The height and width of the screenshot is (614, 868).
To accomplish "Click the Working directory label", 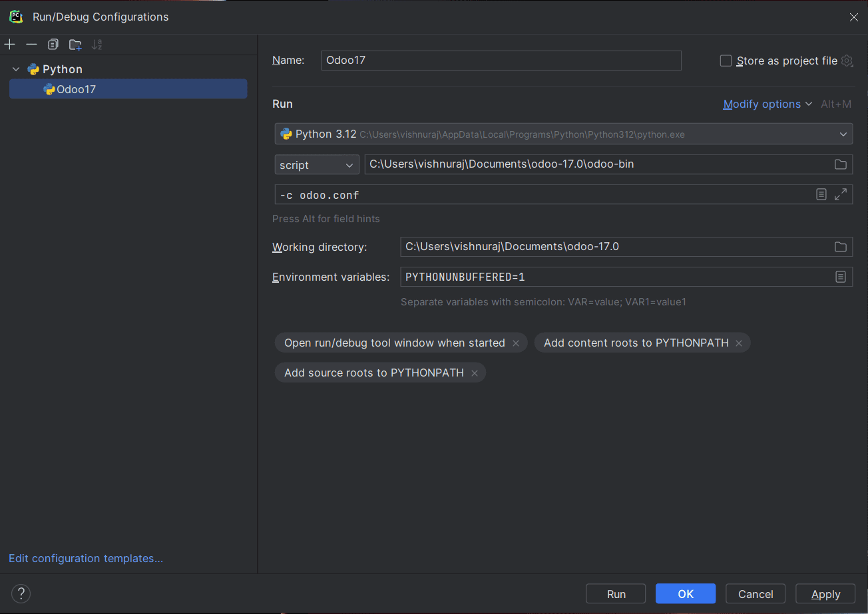I will pos(320,247).
